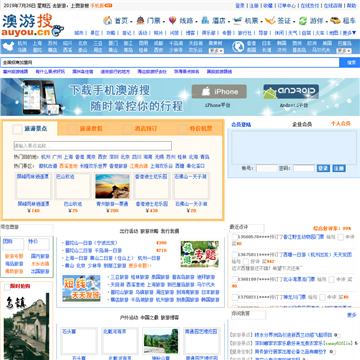Open 出国旅游 in left category box
The height and width of the screenshot is (360, 360).
click(x=40, y=271)
